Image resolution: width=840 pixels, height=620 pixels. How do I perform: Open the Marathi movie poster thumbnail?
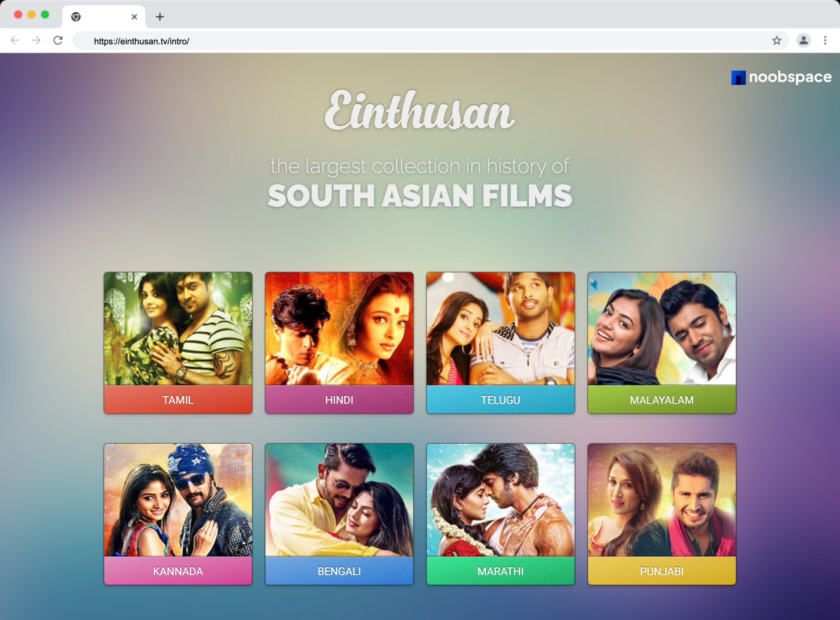coord(500,500)
